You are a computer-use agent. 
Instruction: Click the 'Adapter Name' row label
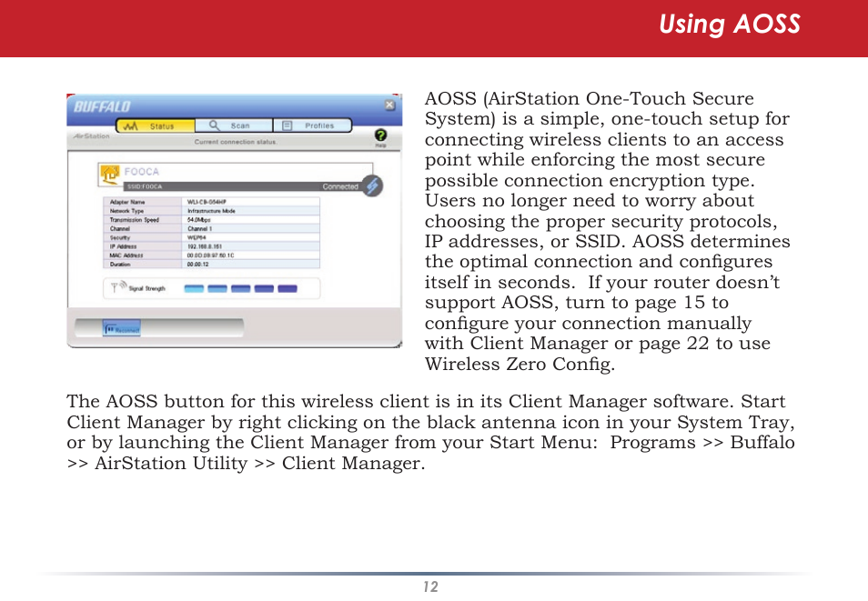point(127,202)
